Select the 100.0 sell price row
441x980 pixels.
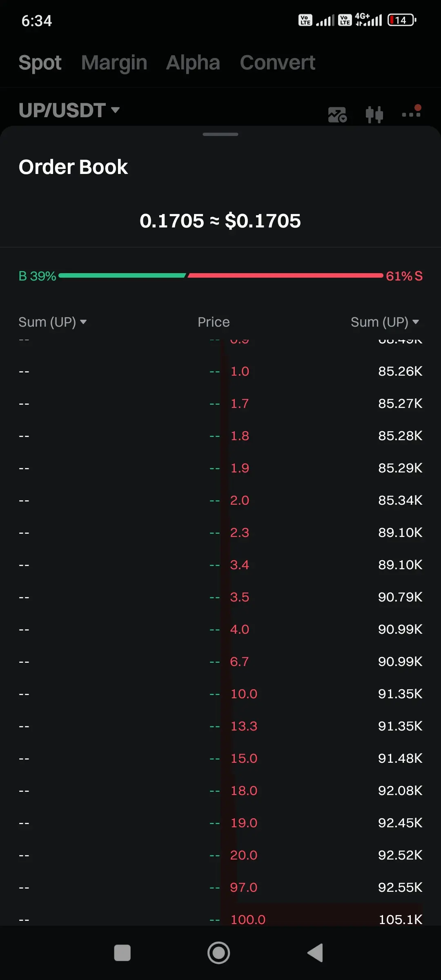click(x=248, y=919)
